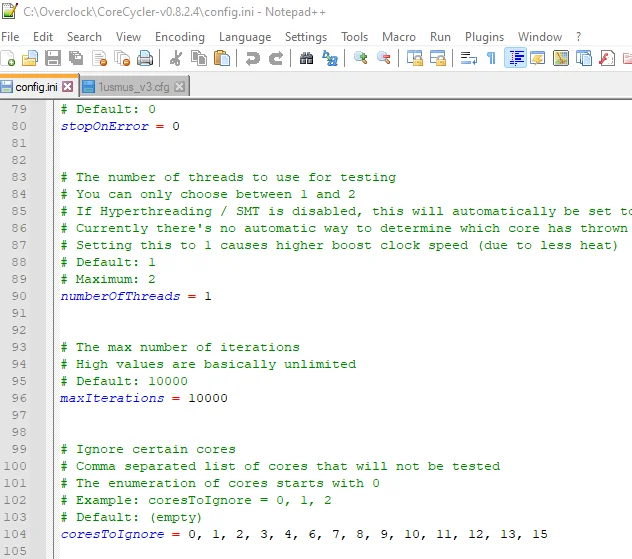Open the Encoding menu
632x559 pixels.
click(180, 37)
